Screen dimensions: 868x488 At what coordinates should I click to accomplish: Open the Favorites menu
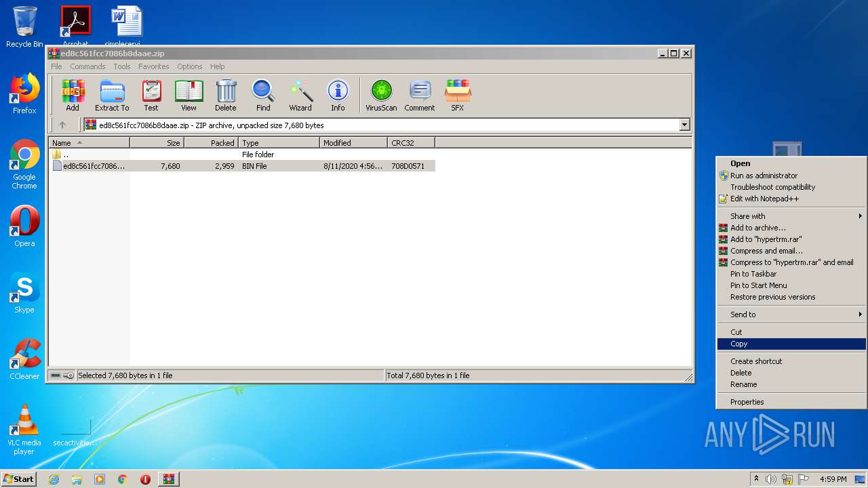(x=154, y=66)
